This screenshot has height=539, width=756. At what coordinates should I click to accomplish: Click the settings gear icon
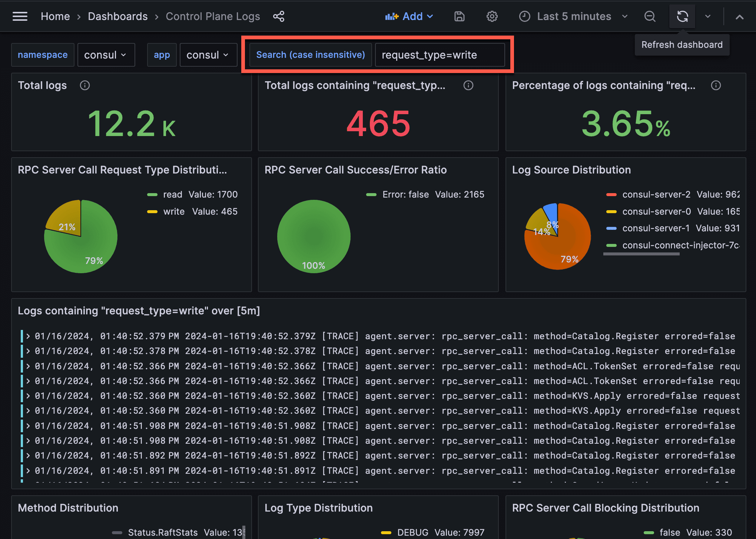[x=491, y=16]
